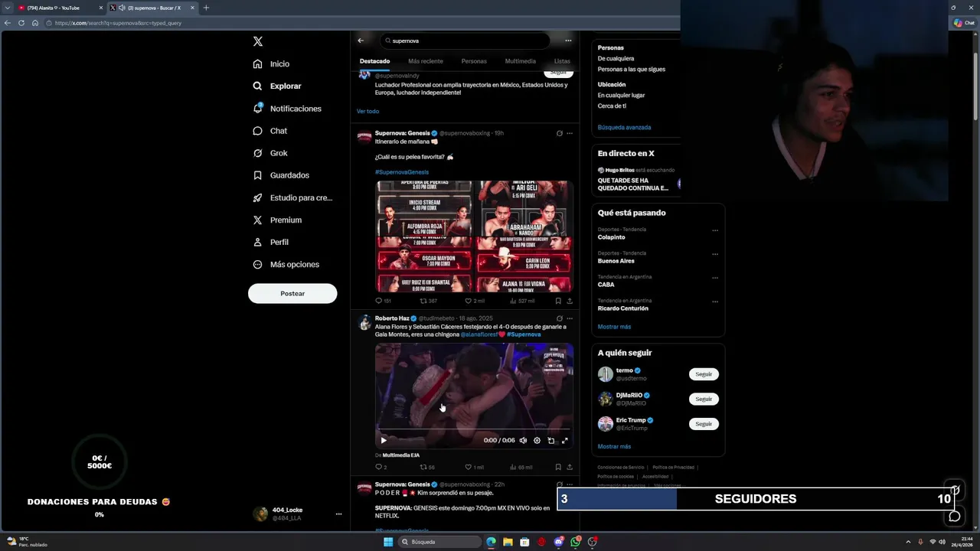Open more menu on Roberto Haz post
The image size is (980, 551).
pos(569,318)
